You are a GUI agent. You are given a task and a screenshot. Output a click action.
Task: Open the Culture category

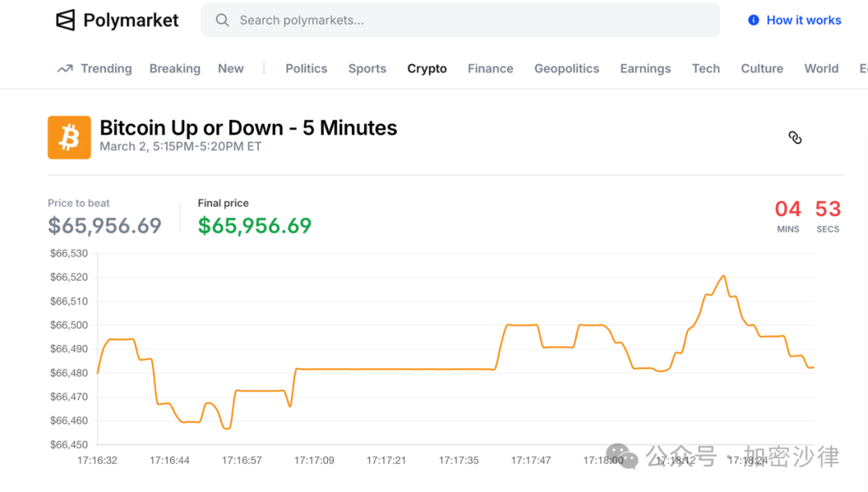click(x=762, y=69)
